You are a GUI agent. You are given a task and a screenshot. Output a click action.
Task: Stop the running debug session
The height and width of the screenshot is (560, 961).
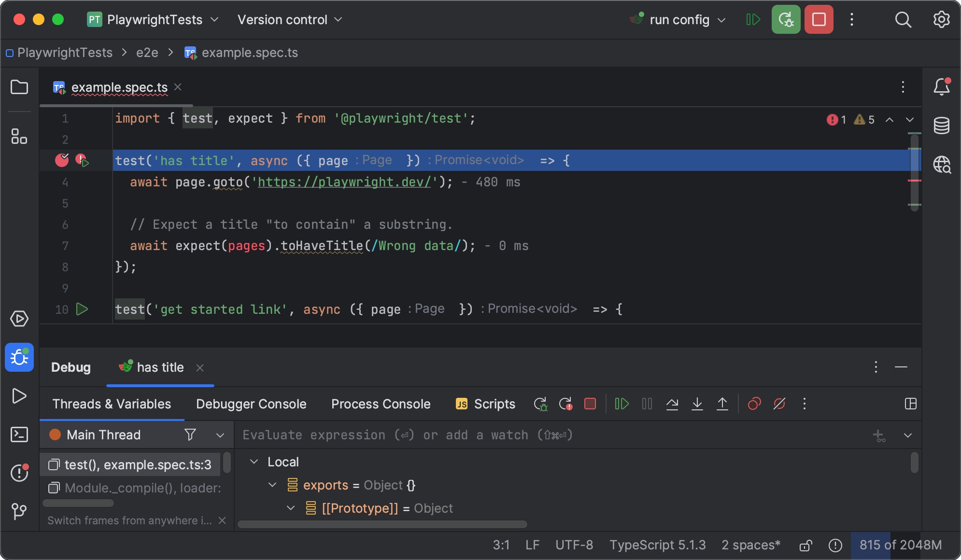(x=590, y=404)
